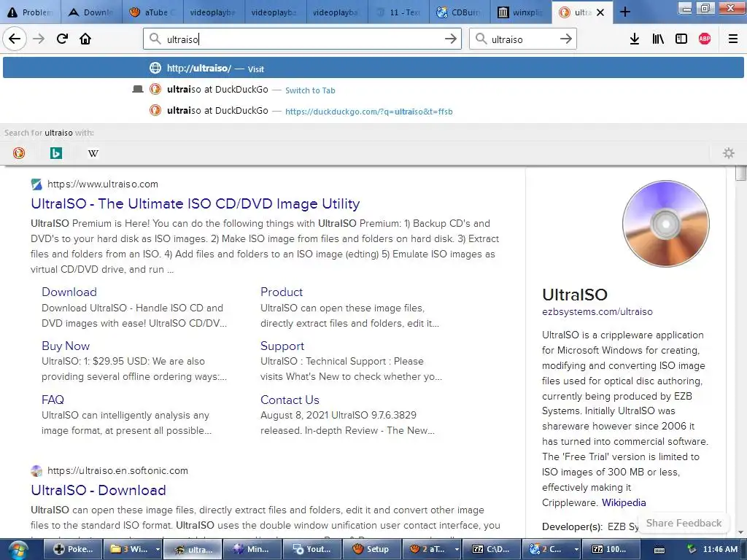The height and width of the screenshot is (560, 747).
Task: Open the Setup taskbar item
Action: [372, 549]
